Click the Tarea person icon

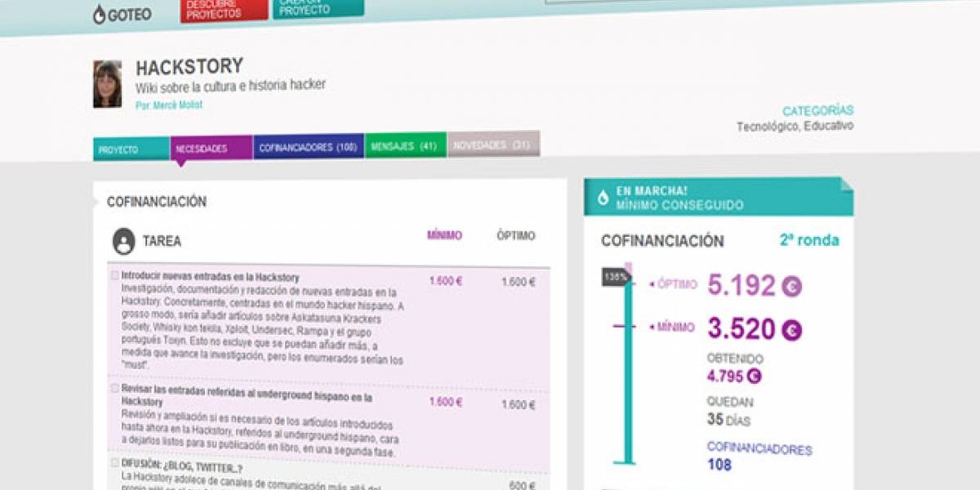tap(123, 241)
